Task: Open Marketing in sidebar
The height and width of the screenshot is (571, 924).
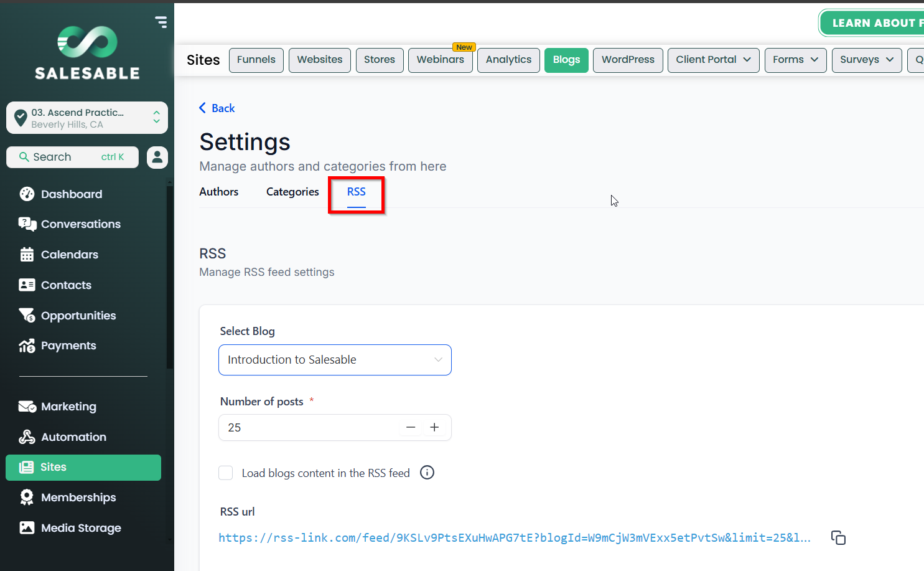Action: (68, 407)
